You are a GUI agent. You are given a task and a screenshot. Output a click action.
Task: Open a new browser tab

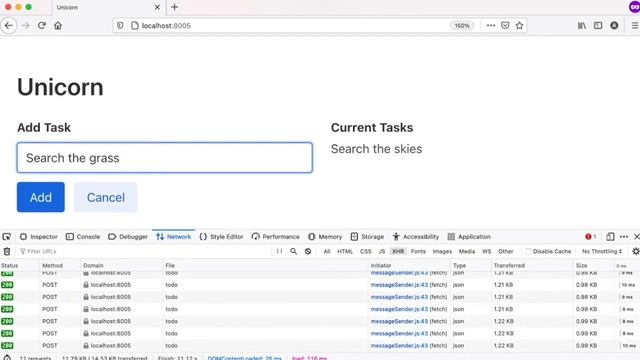point(174,7)
